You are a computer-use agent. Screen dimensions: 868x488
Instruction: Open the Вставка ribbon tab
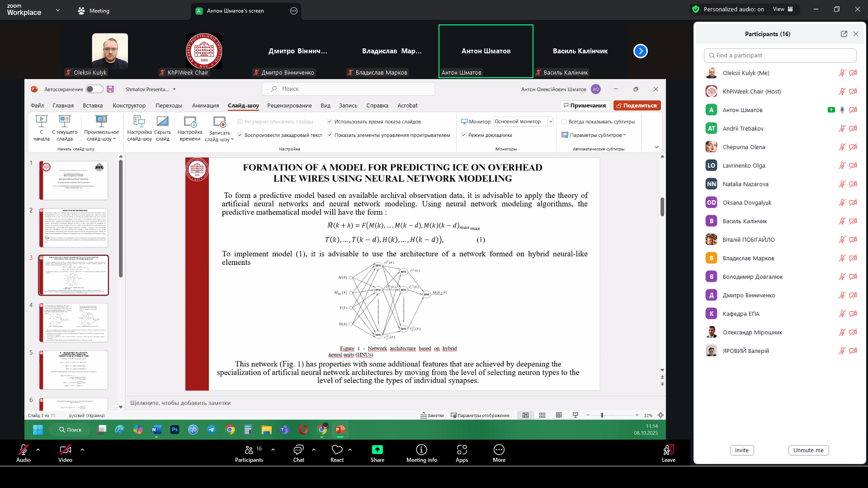(x=92, y=105)
